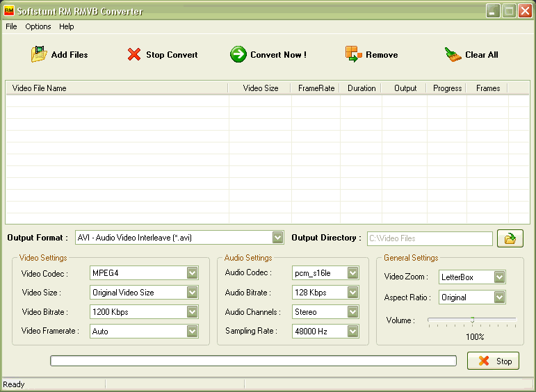Click the Output Directory text field
536x392 pixels.
(430, 238)
